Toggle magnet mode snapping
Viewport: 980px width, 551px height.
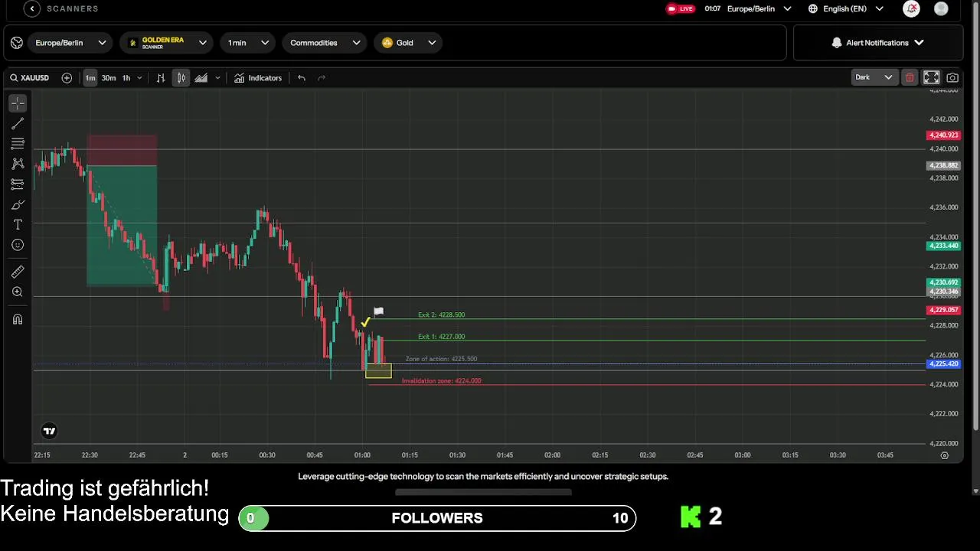(x=18, y=319)
